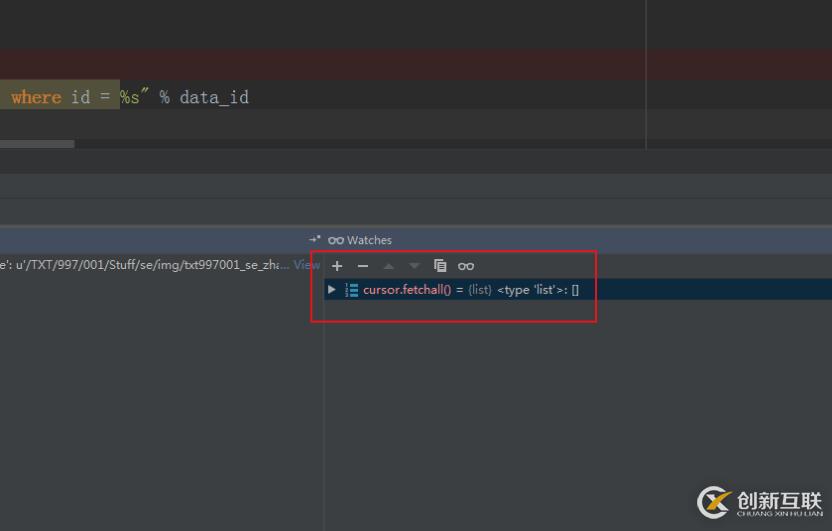Click the 'where' keyword in the editor

pyautogui.click(x=36, y=97)
